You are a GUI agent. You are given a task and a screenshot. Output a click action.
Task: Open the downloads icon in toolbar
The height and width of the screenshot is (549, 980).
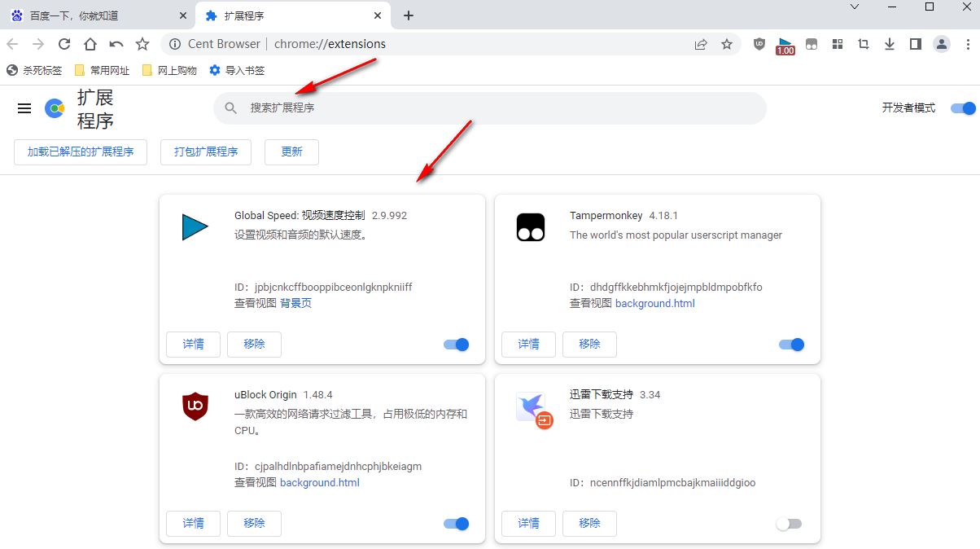coord(890,45)
